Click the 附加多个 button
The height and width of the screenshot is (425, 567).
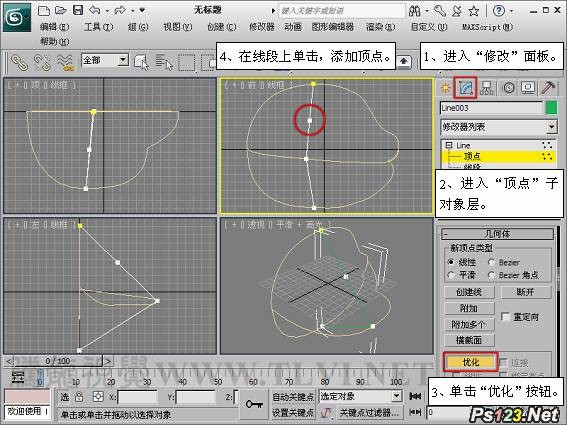(x=469, y=324)
